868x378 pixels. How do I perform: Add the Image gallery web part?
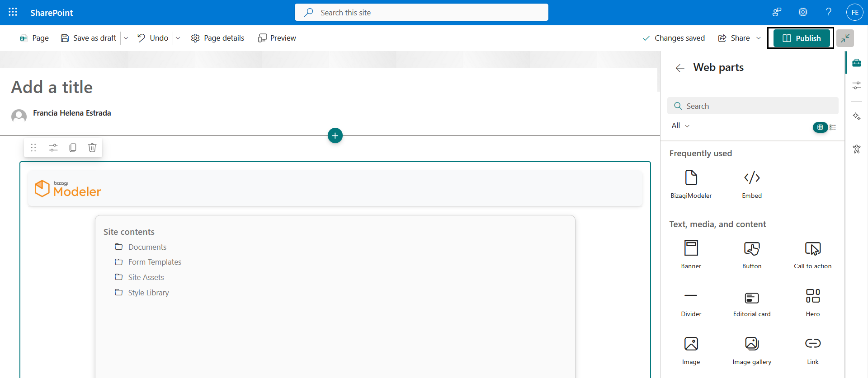pos(752,350)
